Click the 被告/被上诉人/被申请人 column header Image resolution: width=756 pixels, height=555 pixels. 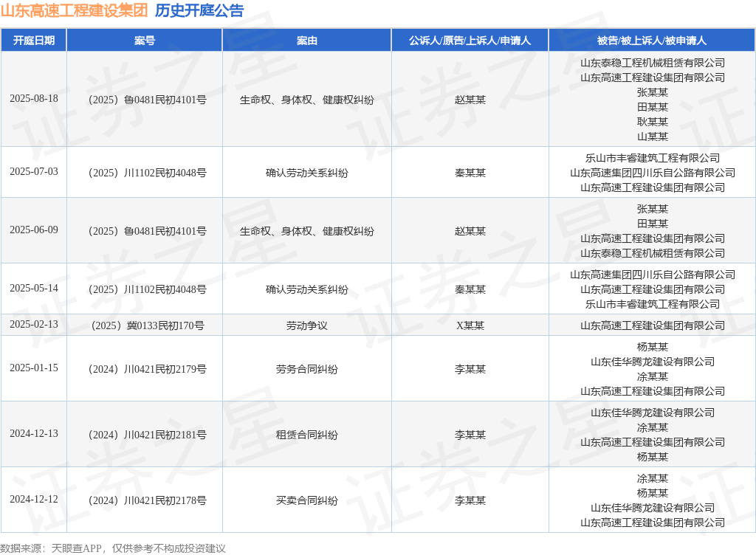(x=652, y=41)
